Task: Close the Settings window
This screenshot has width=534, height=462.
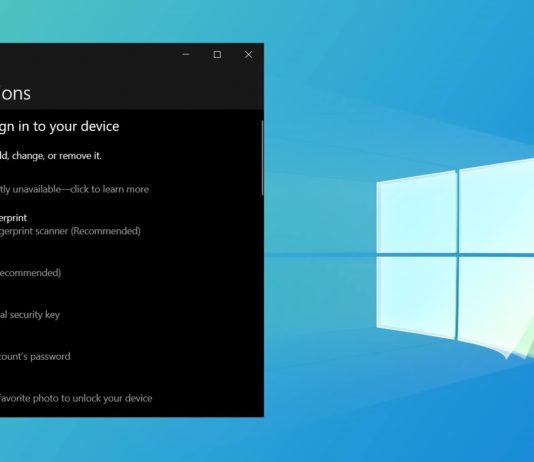Action: point(249,54)
